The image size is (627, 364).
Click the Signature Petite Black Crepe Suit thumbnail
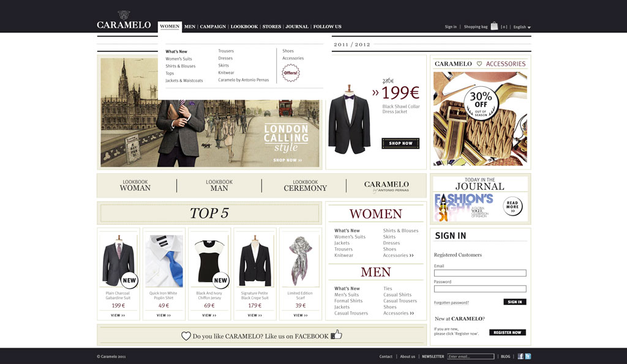click(255, 261)
